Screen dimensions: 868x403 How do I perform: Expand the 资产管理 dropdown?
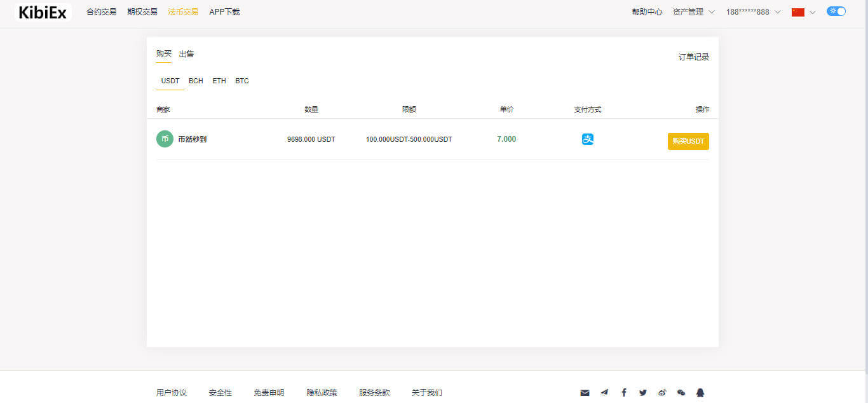click(x=693, y=12)
